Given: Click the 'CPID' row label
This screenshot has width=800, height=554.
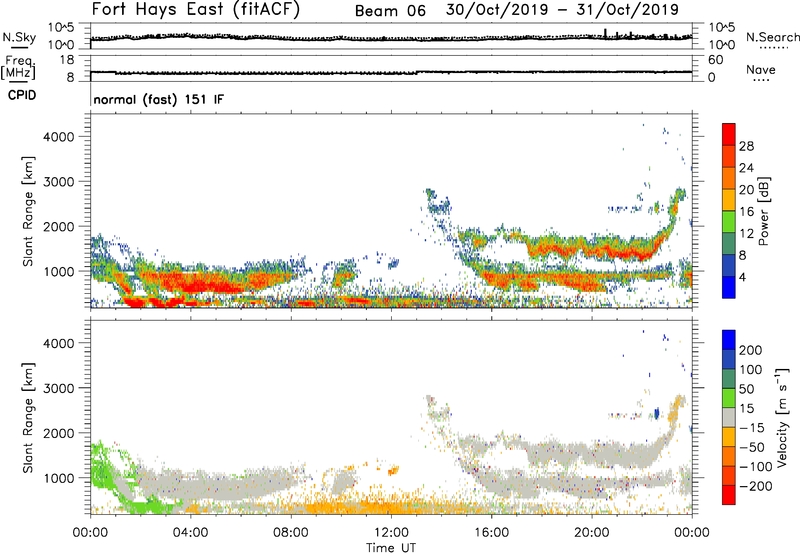Looking at the screenshot, I should [x=22, y=95].
